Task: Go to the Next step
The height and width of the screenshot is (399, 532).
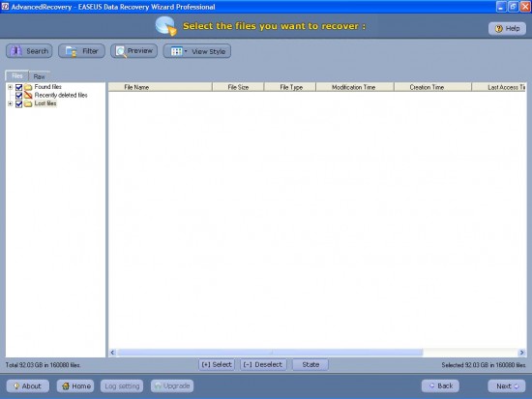Action: point(507,386)
